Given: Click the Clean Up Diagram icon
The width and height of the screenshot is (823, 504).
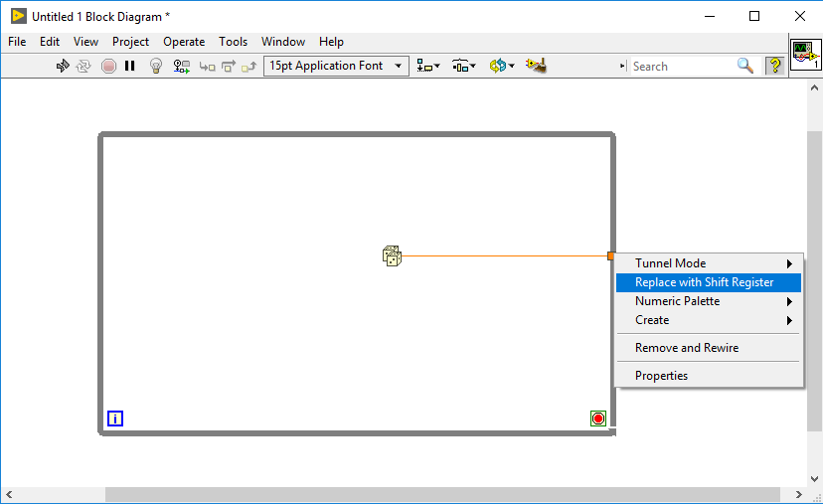Looking at the screenshot, I should point(537,66).
